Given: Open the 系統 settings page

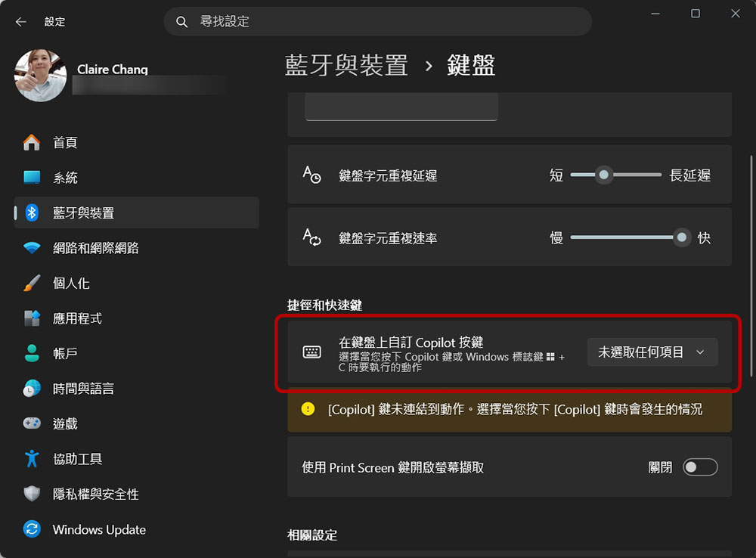Looking at the screenshot, I should (136, 178).
